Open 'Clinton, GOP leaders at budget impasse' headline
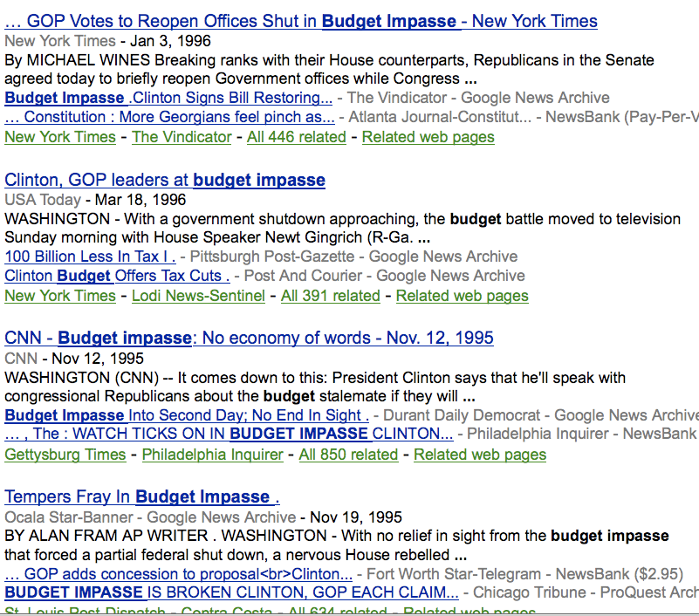Image resolution: width=699 pixels, height=616 pixels. pos(165,180)
